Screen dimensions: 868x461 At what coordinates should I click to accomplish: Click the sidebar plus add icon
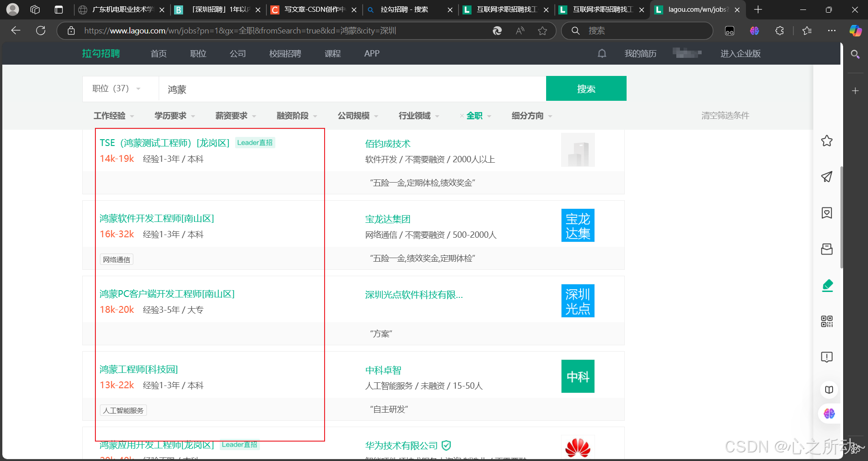click(x=855, y=91)
